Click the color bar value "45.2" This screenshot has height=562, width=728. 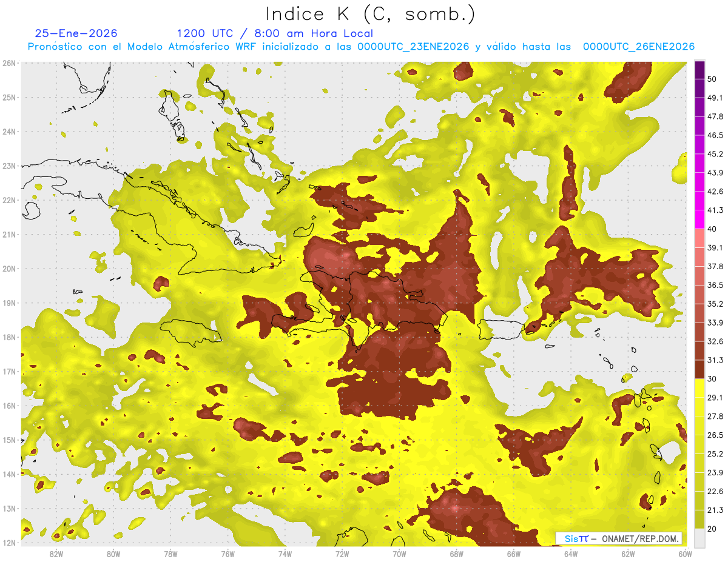[x=715, y=154]
